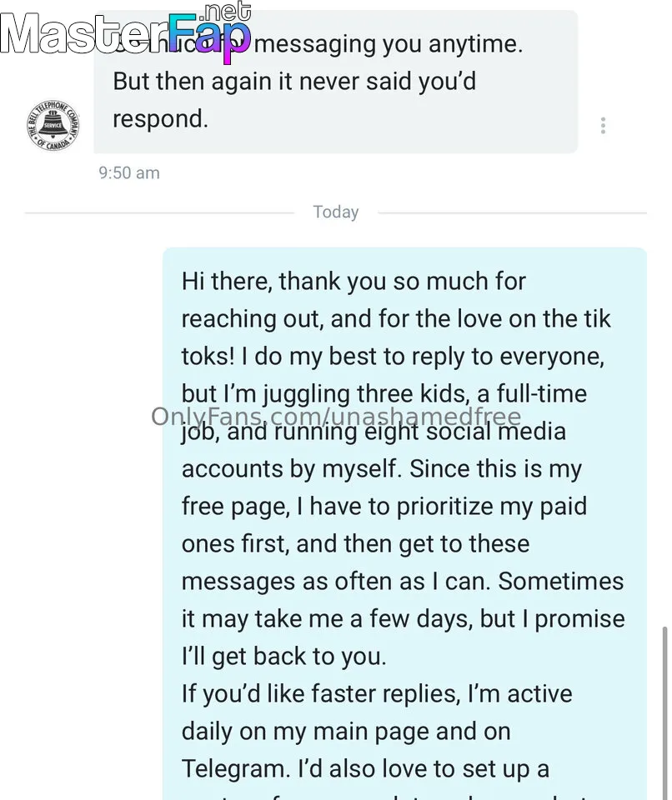Click the Bell Telephone Company avatar

tap(53, 126)
